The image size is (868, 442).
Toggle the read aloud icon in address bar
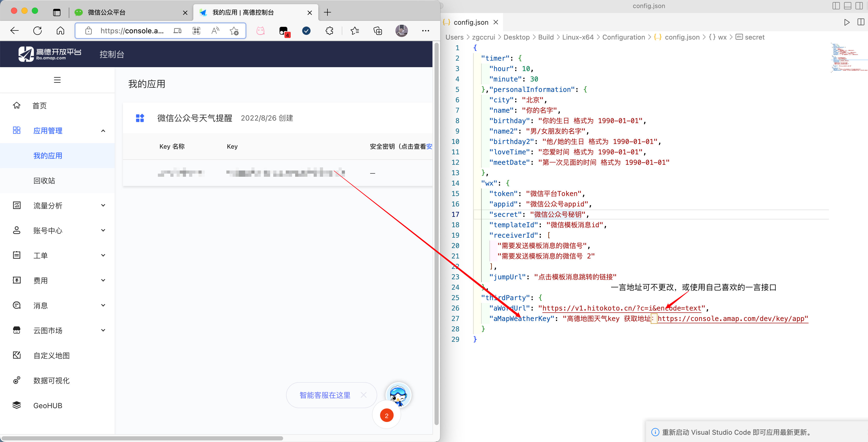point(215,31)
